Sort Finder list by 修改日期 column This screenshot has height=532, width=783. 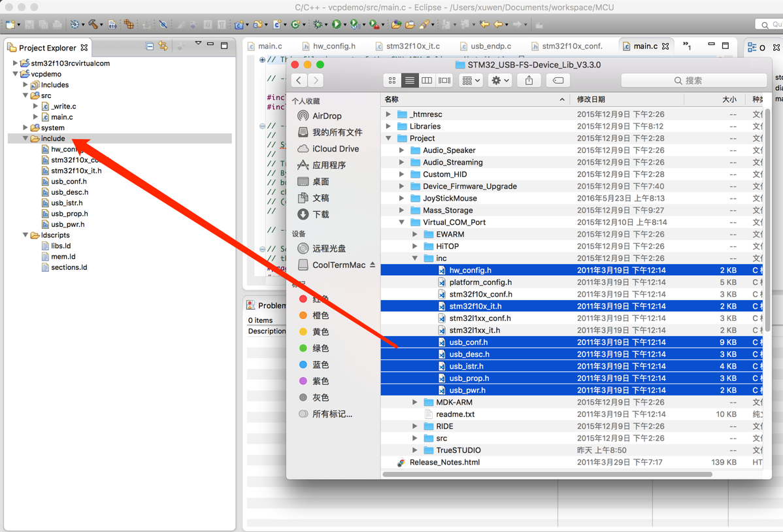pos(627,99)
